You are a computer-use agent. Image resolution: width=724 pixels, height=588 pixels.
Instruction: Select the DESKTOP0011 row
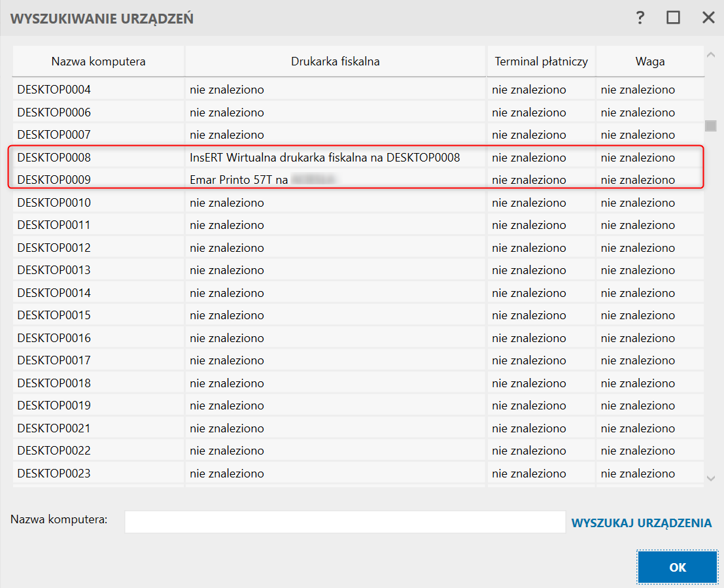pos(358,225)
